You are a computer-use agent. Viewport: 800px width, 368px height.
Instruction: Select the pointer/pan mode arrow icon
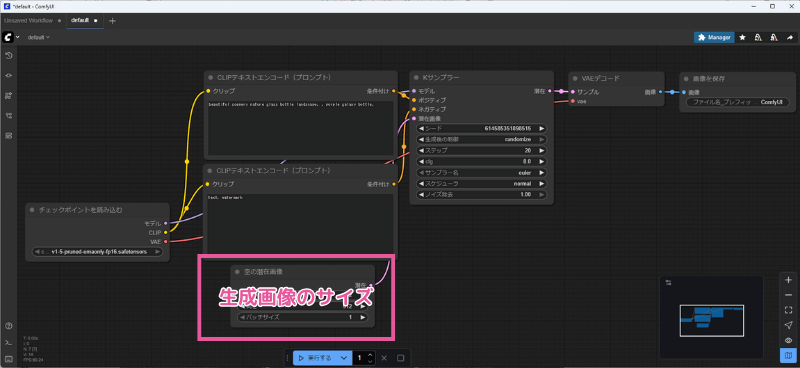pyautogui.click(x=788, y=325)
